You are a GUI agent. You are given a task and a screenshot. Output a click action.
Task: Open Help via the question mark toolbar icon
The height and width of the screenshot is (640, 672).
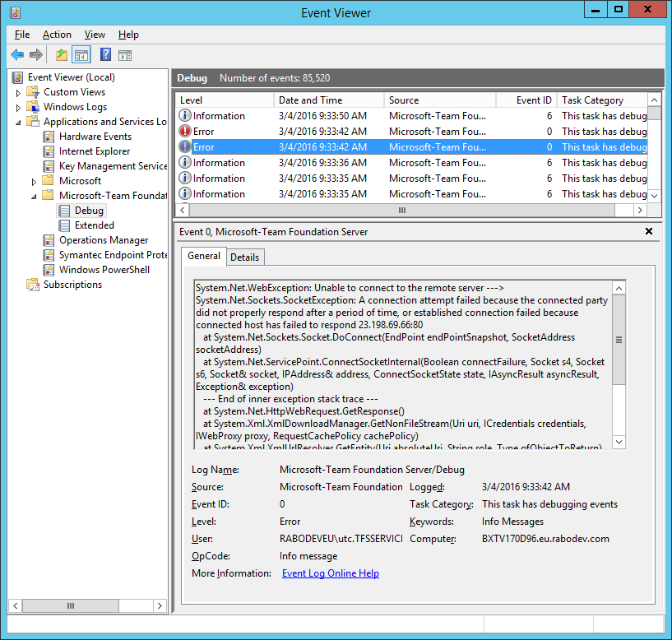coord(105,55)
